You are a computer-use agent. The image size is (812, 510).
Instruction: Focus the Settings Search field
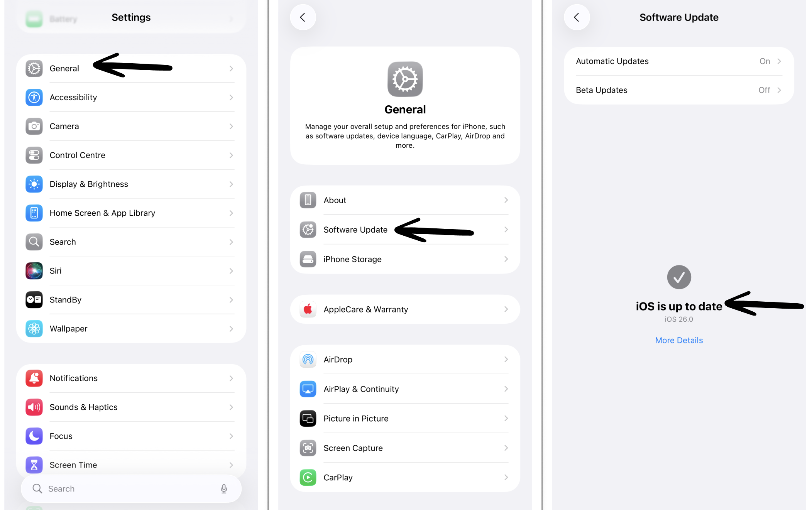[131, 489]
